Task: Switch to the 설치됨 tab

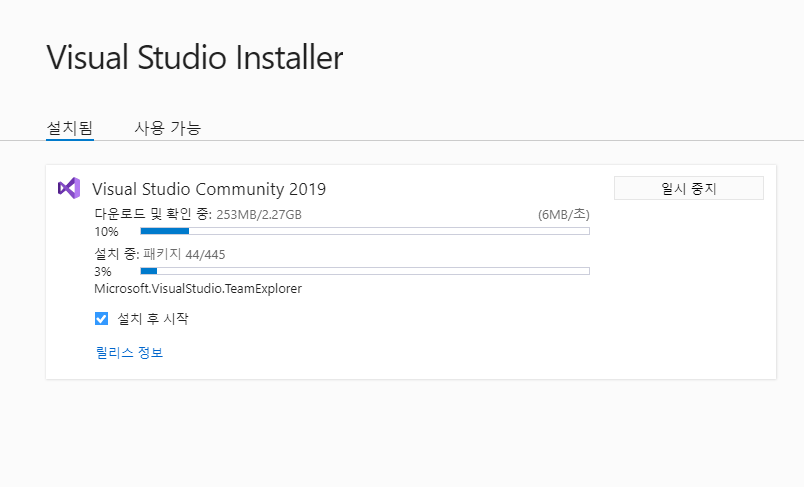Action: (x=70, y=128)
